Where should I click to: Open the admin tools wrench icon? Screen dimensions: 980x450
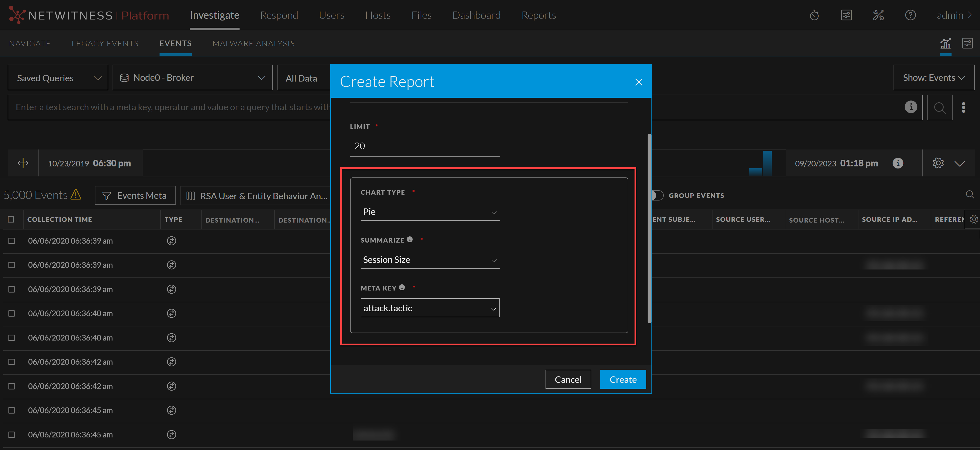tap(878, 15)
